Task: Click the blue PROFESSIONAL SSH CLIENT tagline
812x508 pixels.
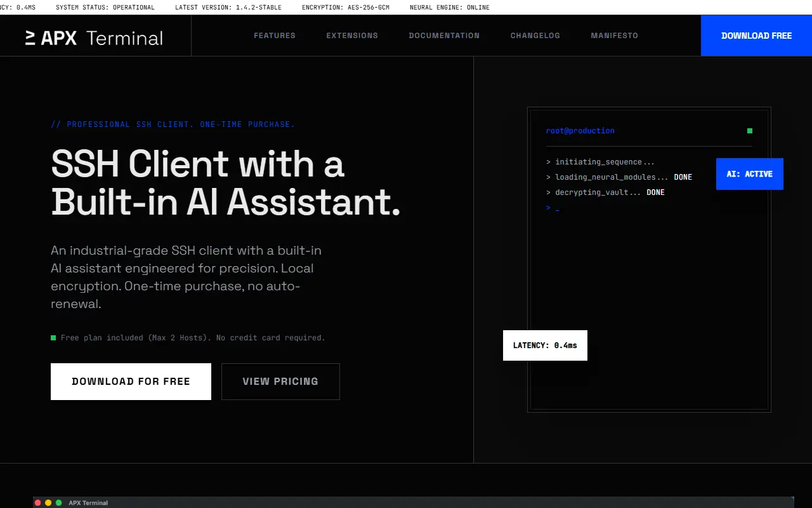Action: (x=173, y=124)
